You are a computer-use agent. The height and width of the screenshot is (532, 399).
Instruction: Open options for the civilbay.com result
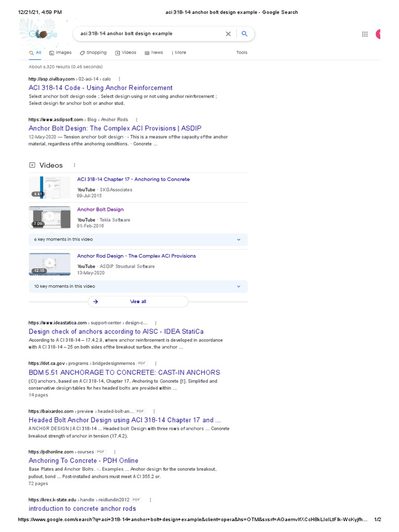click(119, 79)
